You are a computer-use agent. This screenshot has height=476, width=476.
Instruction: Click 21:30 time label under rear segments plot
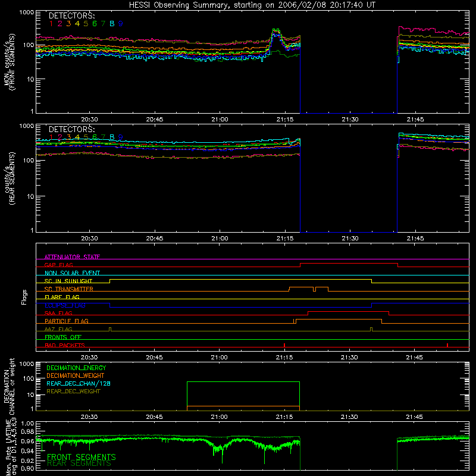coord(350,239)
